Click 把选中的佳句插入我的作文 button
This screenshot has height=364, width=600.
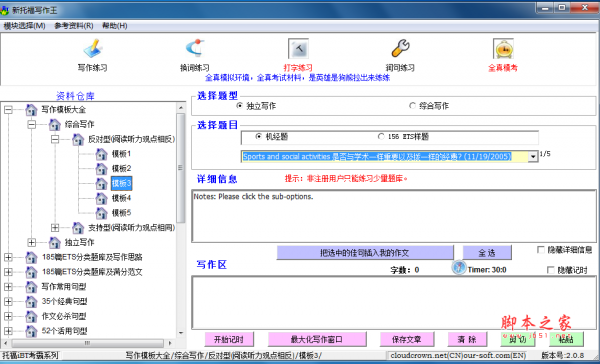point(365,253)
